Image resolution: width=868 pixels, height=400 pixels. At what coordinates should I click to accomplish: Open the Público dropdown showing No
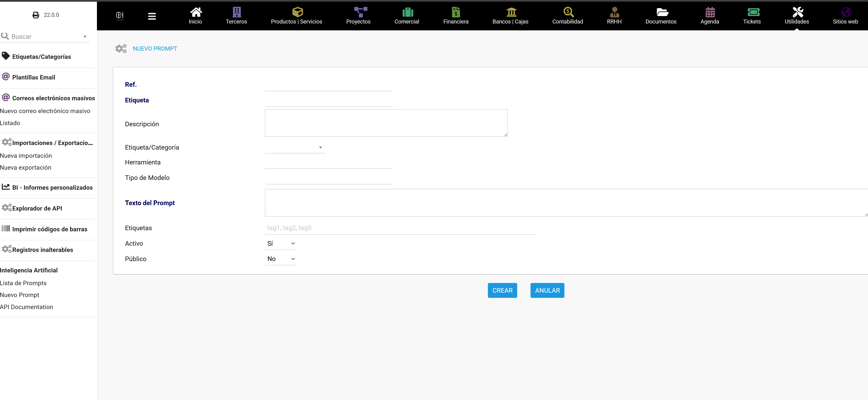pos(280,259)
